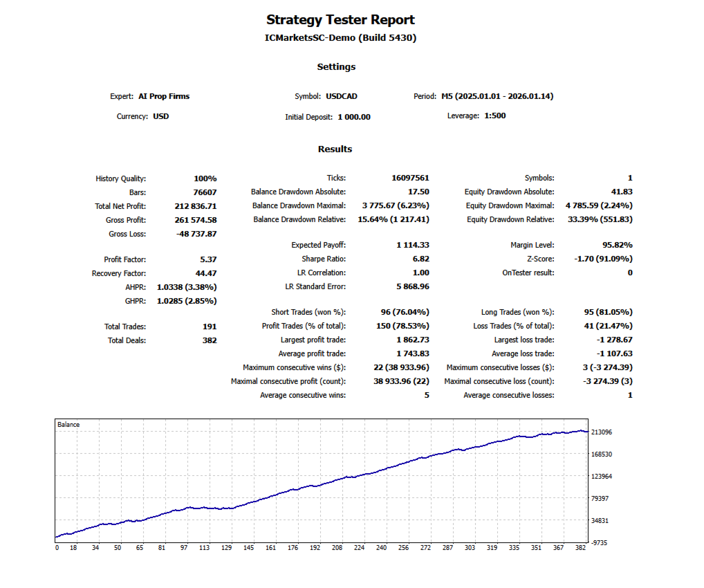Select the Total Trades count 191
704x588 pixels.
(x=210, y=326)
